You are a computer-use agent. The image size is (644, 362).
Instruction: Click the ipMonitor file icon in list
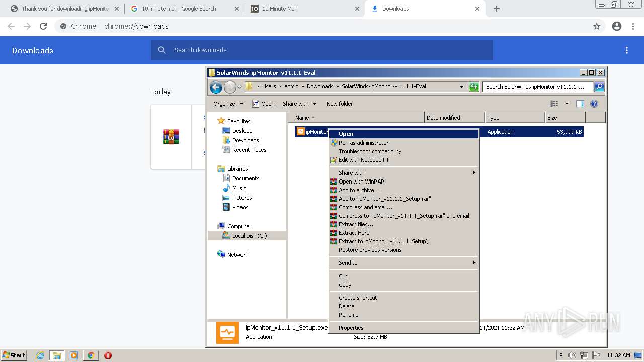(301, 132)
